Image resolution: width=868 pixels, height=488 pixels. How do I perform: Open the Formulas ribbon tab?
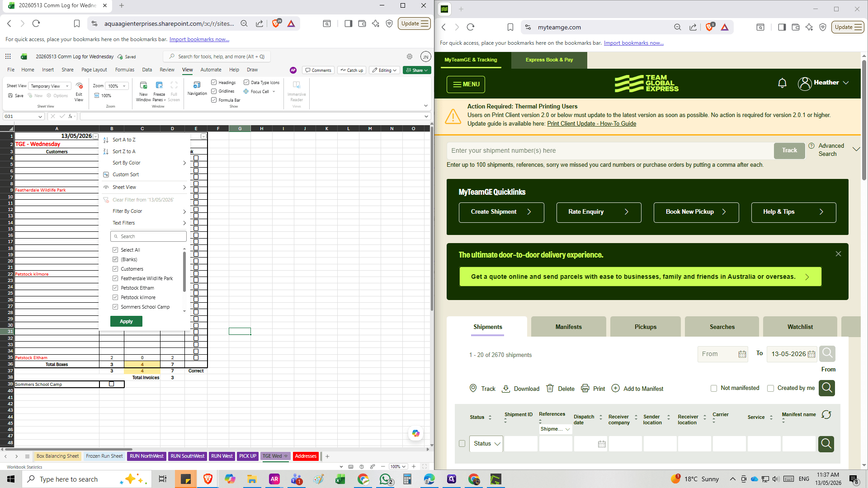(124, 70)
